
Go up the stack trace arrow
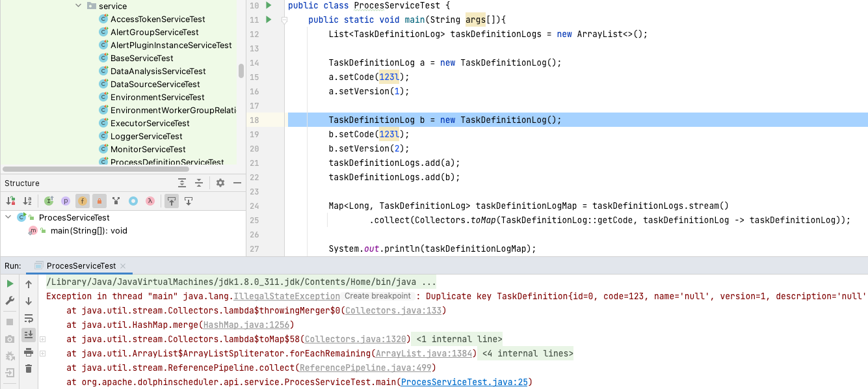pyautogui.click(x=29, y=284)
